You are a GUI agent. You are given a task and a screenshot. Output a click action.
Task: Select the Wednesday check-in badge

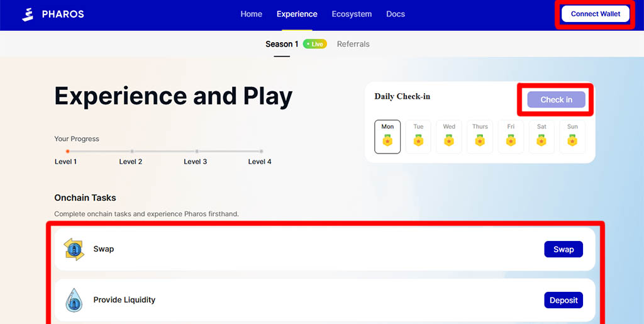click(449, 137)
